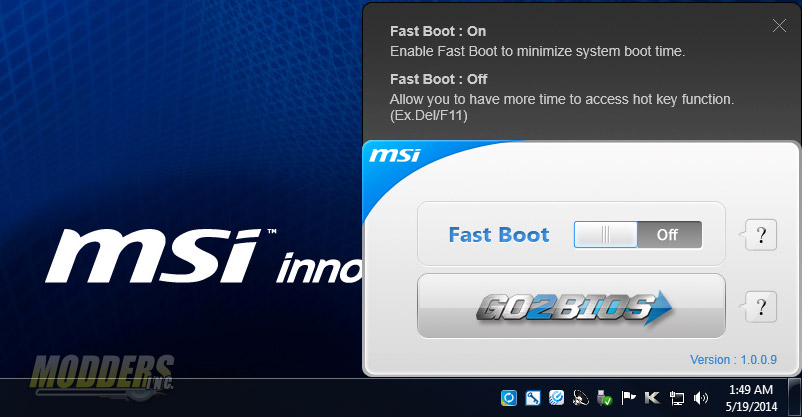This screenshot has height=417, width=802.
Task: Click the Show Desktop strip
Action: (x=796, y=397)
